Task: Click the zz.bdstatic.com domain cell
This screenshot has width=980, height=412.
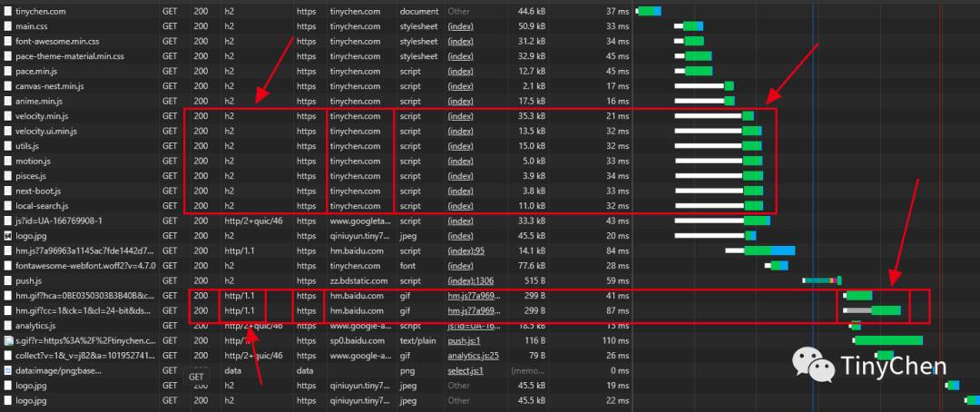Action: (359, 280)
